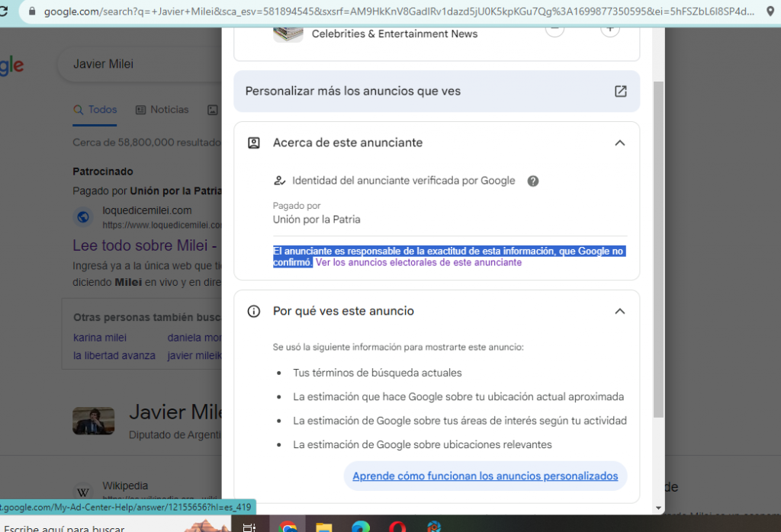Click the dialog's vertical scrollbar thumb
The image size is (781, 532).
tap(658, 252)
